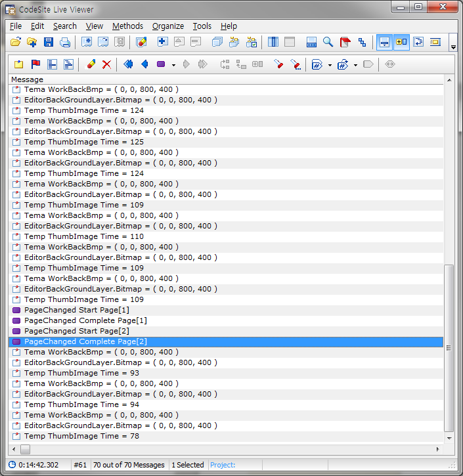Open dropdown arrow beside first hash tag icon

328,65
